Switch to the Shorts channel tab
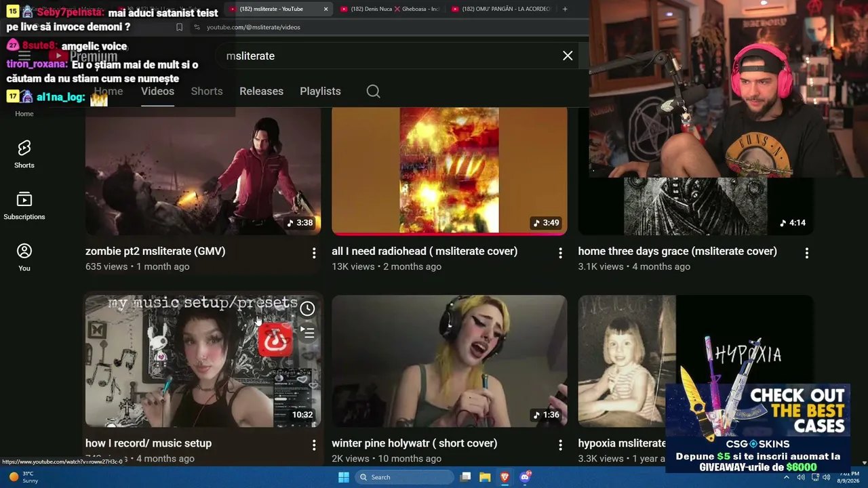Image resolution: width=868 pixels, height=488 pixels. coord(207,91)
